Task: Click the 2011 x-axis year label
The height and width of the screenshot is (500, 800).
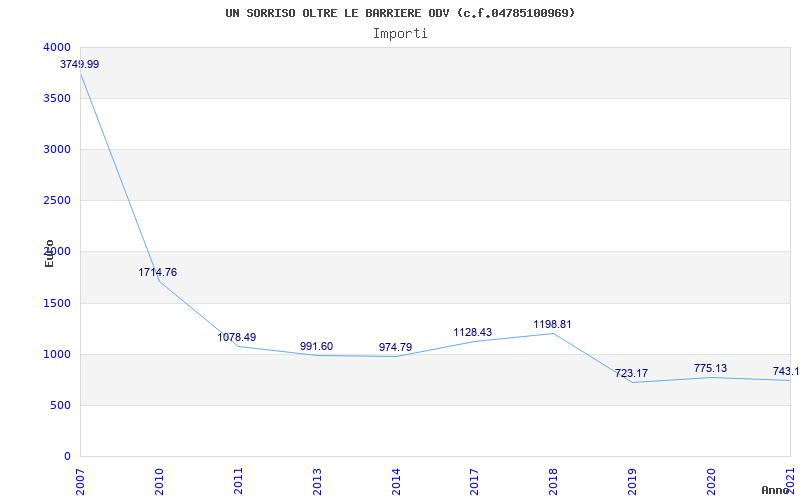Action: [238, 482]
